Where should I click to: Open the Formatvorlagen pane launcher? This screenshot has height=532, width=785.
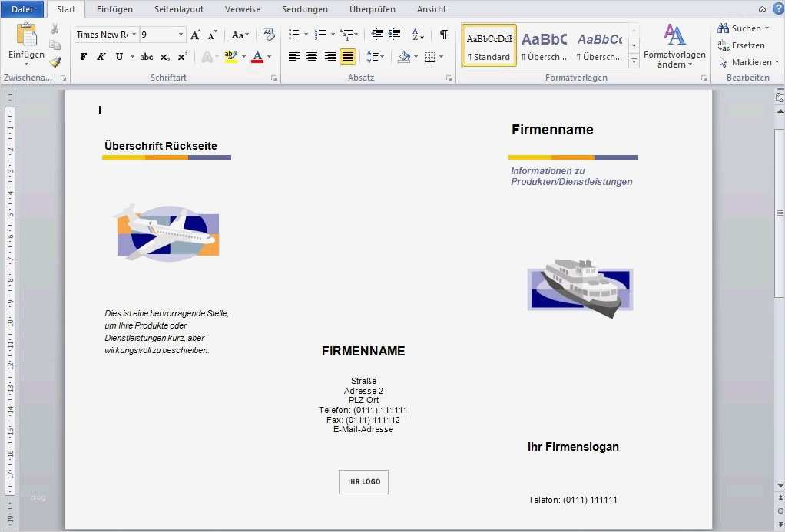pyautogui.click(x=704, y=78)
